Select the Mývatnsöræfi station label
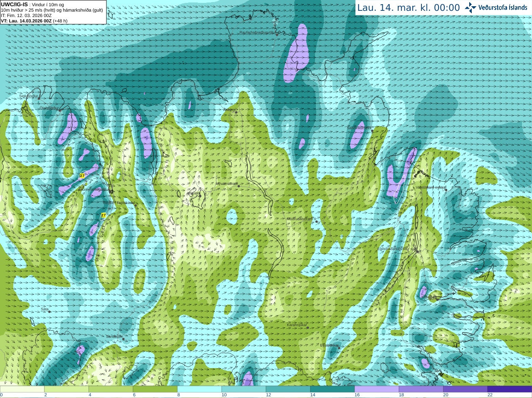Viewport: 532px width, 398px height. [227, 184]
